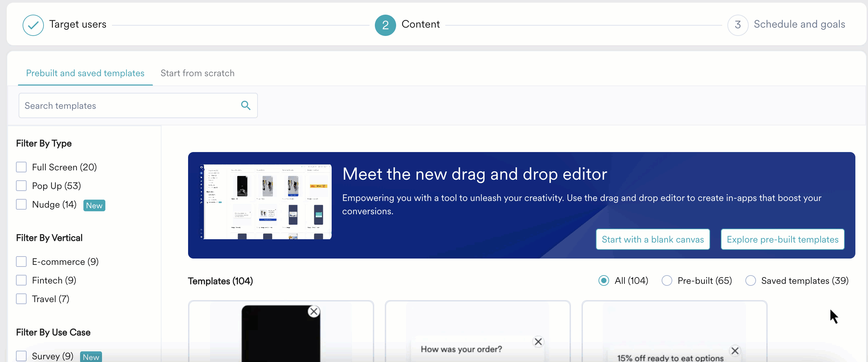Focus the Search templates input field
The image size is (868, 362).
pos(128,105)
